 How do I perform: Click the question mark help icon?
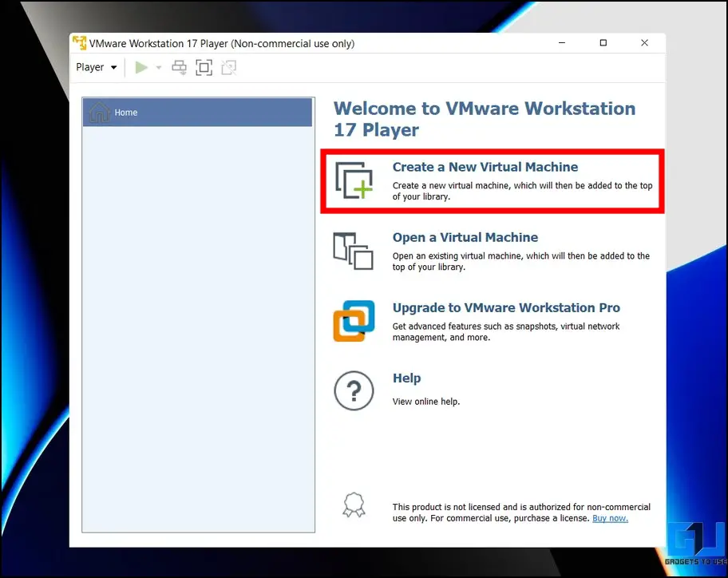(x=354, y=390)
